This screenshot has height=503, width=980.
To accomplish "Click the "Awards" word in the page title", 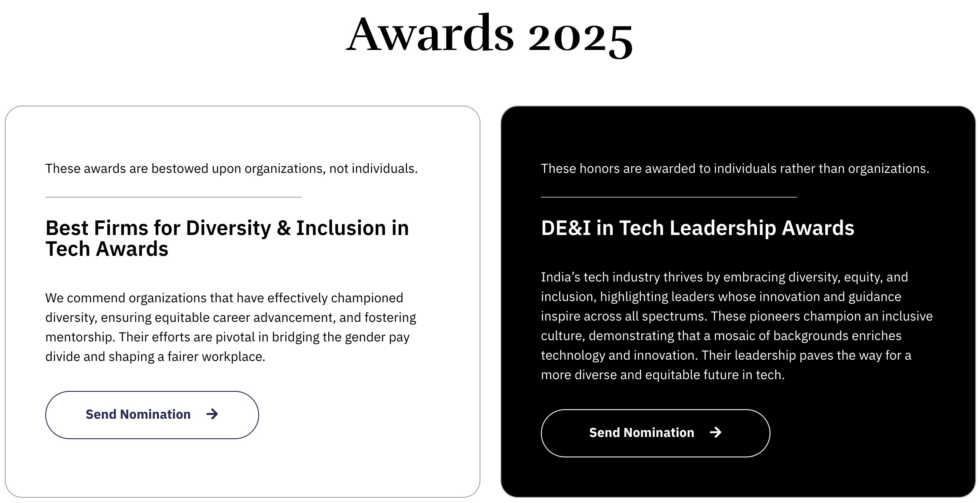I will click(x=430, y=35).
